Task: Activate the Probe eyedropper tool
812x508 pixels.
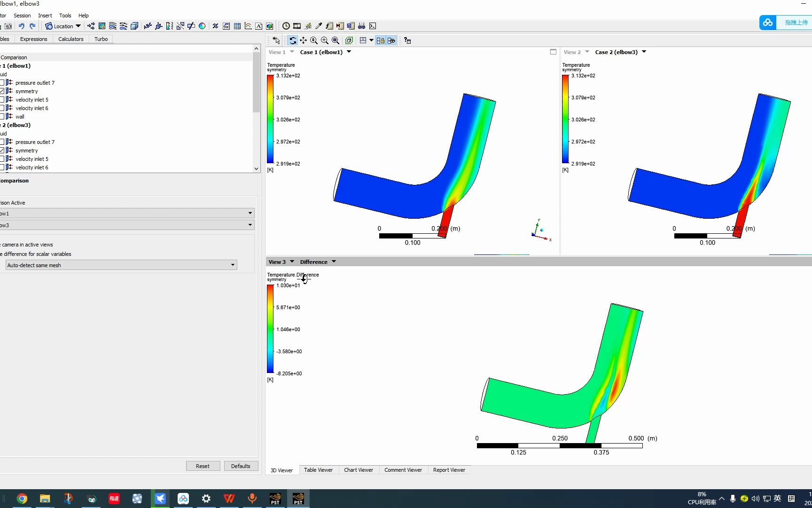Action: click(x=319, y=26)
